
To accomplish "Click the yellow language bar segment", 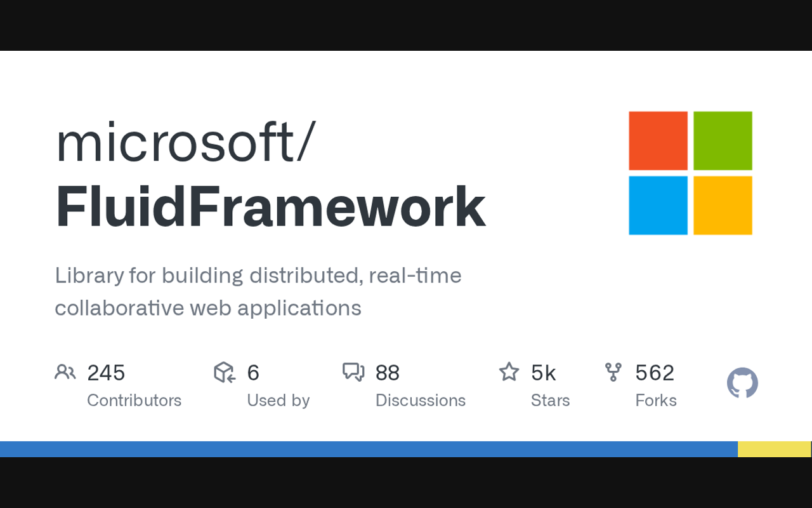I will pos(774,449).
